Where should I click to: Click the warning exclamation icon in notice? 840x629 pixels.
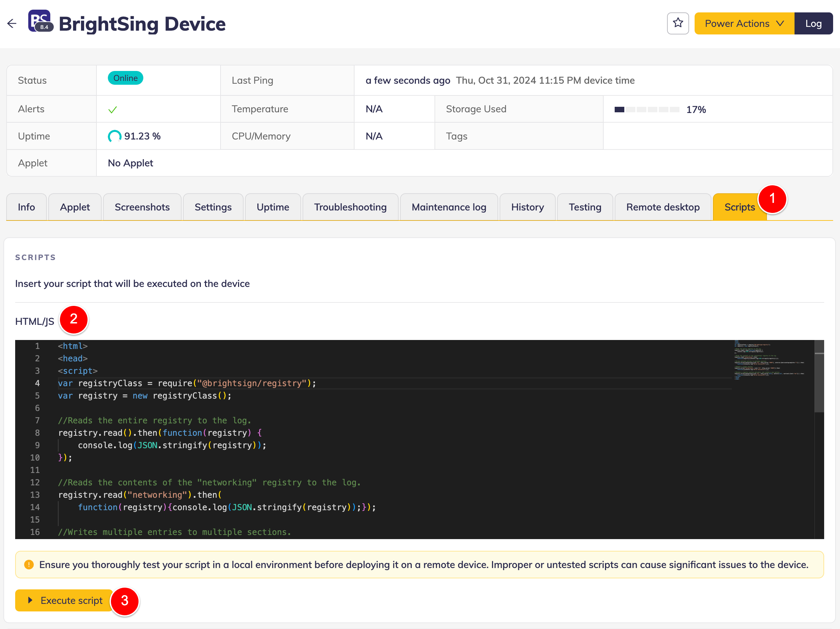[x=29, y=565]
